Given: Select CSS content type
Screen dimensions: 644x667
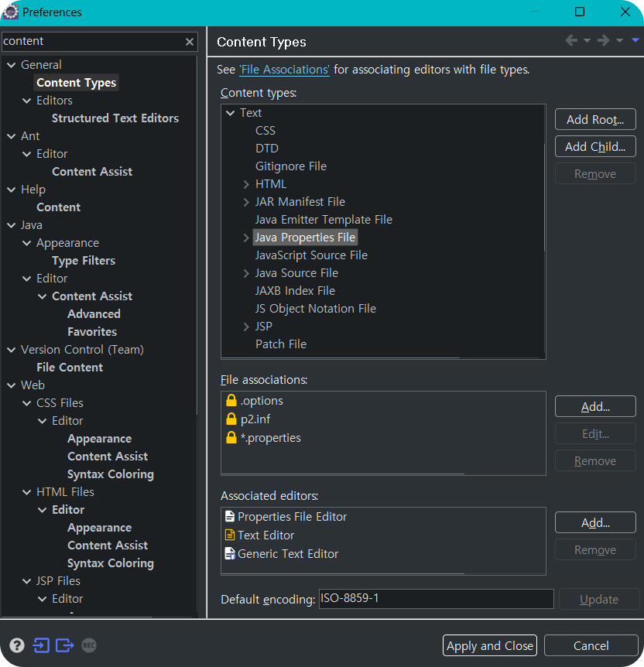Looking at the screenshot, I should click(x=265, y=131).
